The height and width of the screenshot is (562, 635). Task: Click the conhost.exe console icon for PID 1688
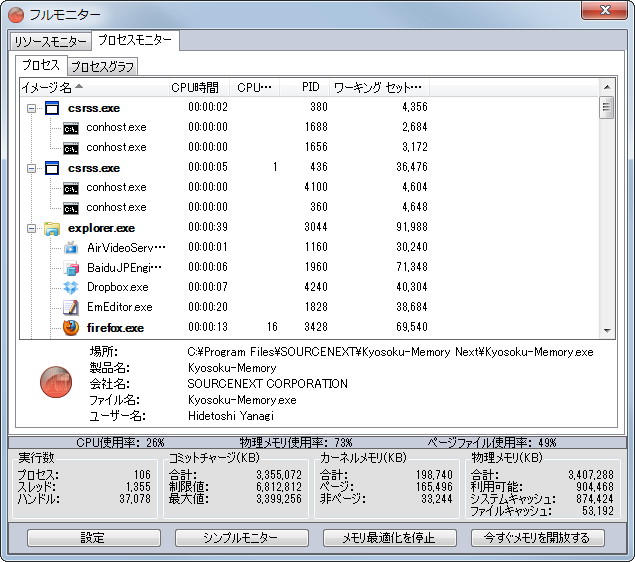click(71, 129)
